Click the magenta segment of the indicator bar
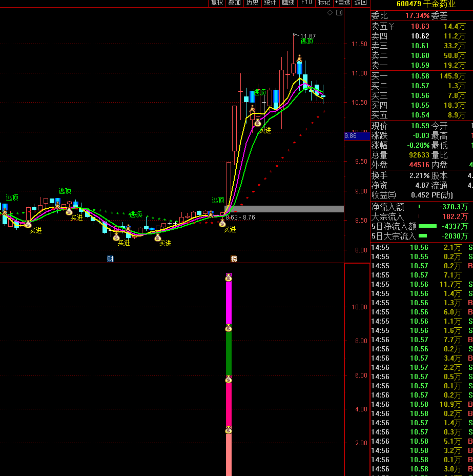 (229, 302)
